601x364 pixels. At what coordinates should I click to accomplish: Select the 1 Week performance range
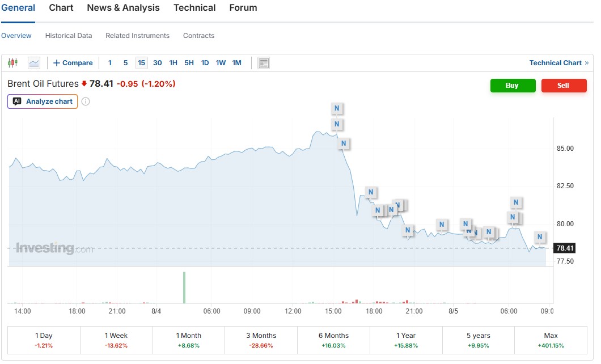(x=116, y=340)
